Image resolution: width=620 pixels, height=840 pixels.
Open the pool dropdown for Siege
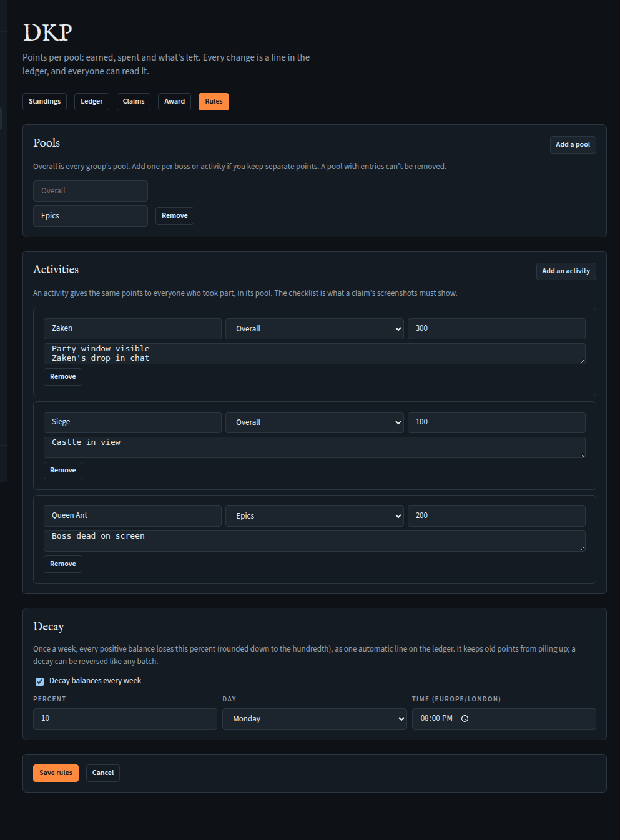click(315, 422)
